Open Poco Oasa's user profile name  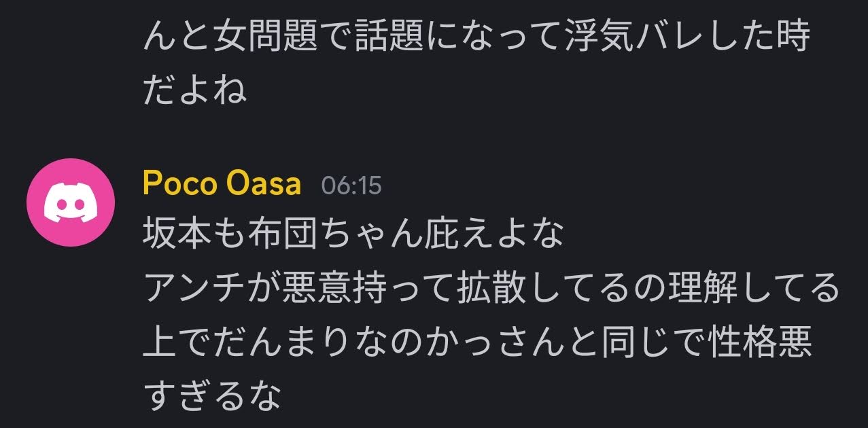point(222,184)
